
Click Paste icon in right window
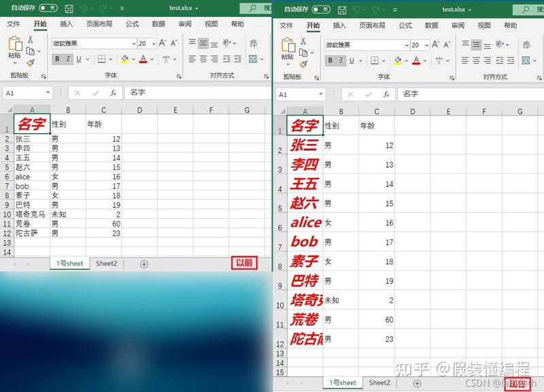[x=288, y=45]
